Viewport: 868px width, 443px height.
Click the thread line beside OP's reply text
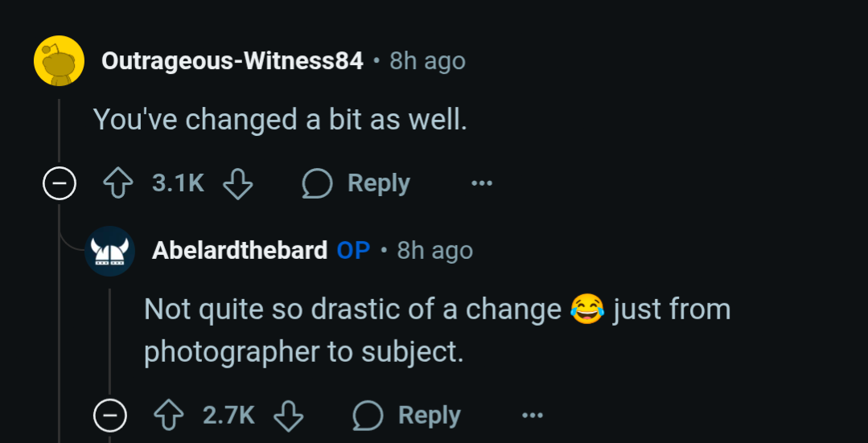(x=109, y=341)
